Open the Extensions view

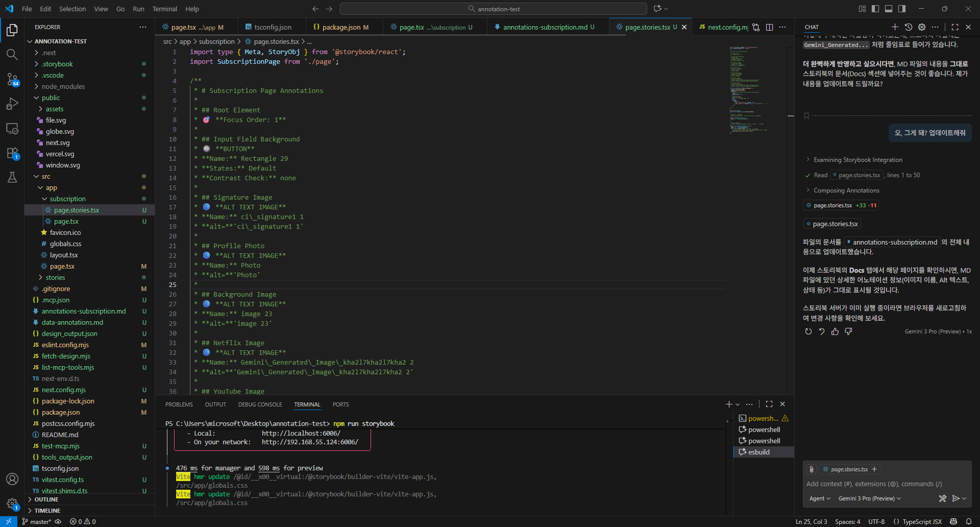(12, 153)
